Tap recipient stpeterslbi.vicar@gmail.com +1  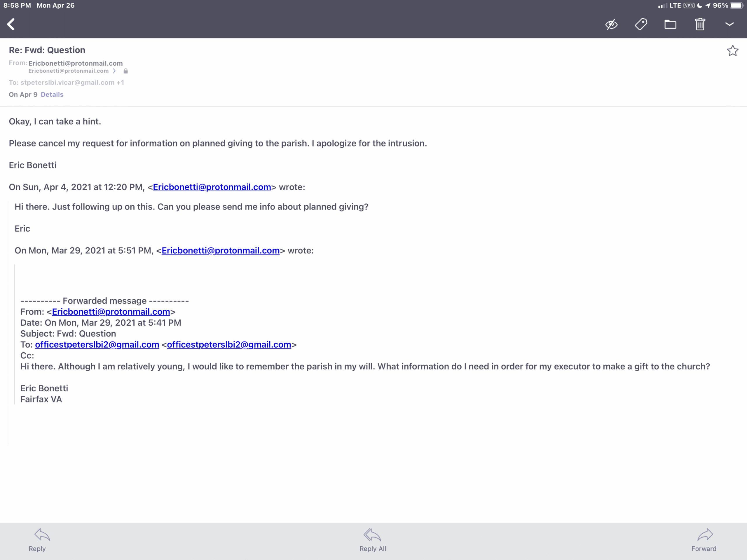click(72, 82)
